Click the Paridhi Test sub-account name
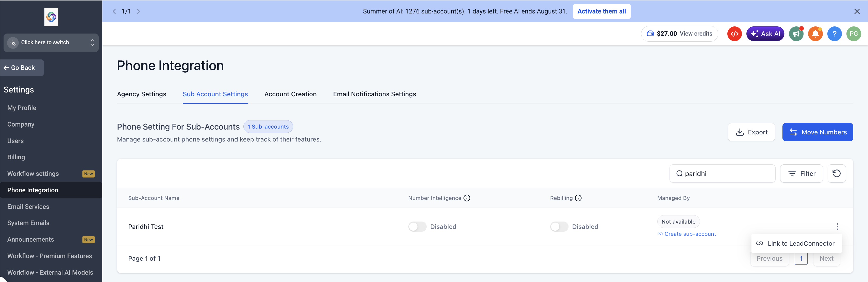The width and height of the screenshot is (868, 282). click(x=146, y=227)
